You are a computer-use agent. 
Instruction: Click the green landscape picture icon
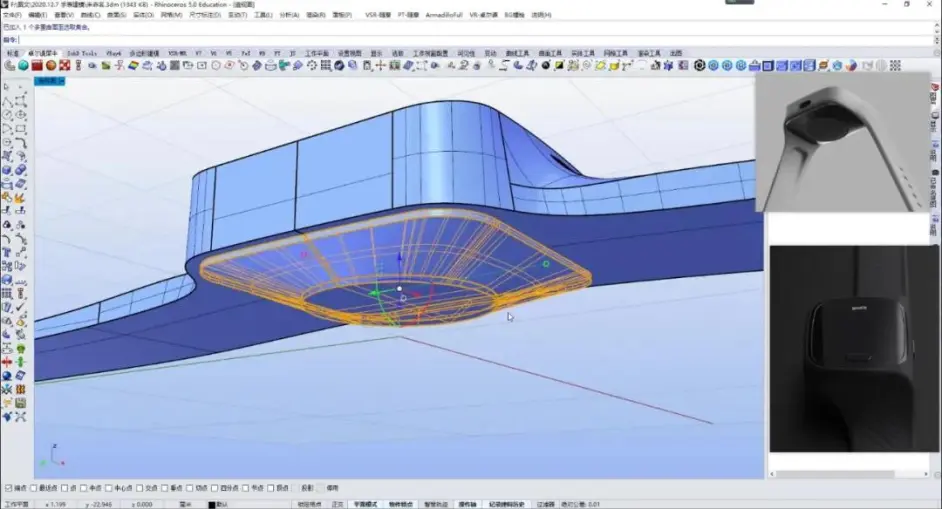[x=106, y=66]
